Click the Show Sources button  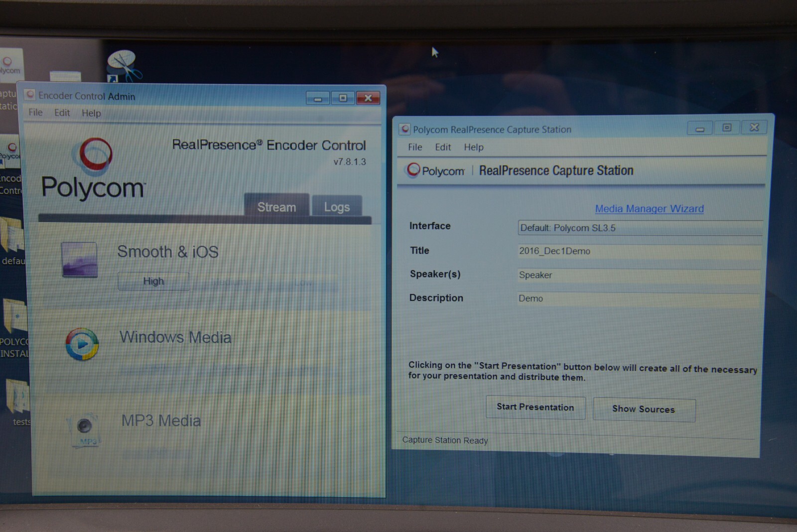pos(644,409)
